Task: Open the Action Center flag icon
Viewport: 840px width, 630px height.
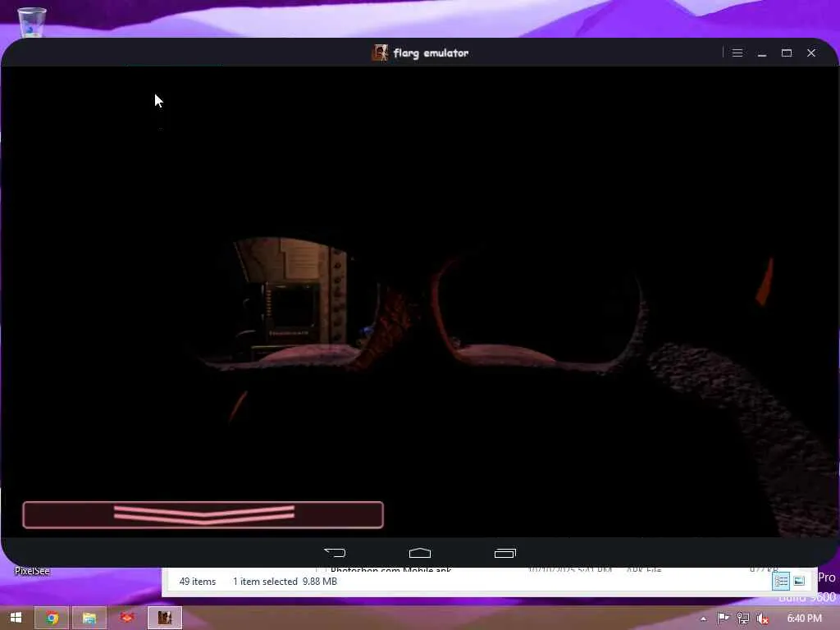Action: click(x=723, y=619)
